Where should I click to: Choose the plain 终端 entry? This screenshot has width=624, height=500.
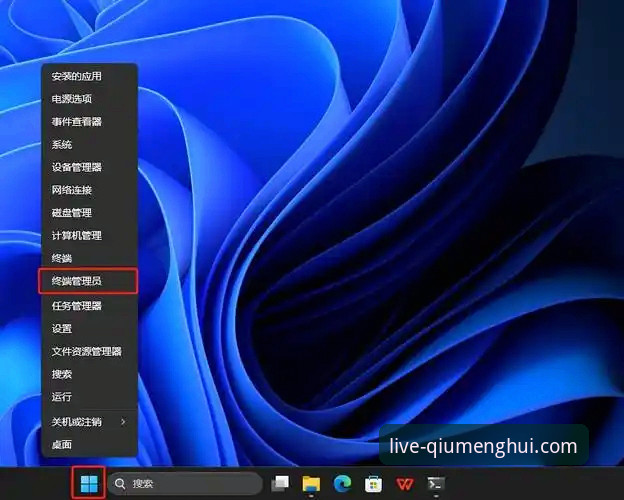pyautogui.click(x=90, y=258)
